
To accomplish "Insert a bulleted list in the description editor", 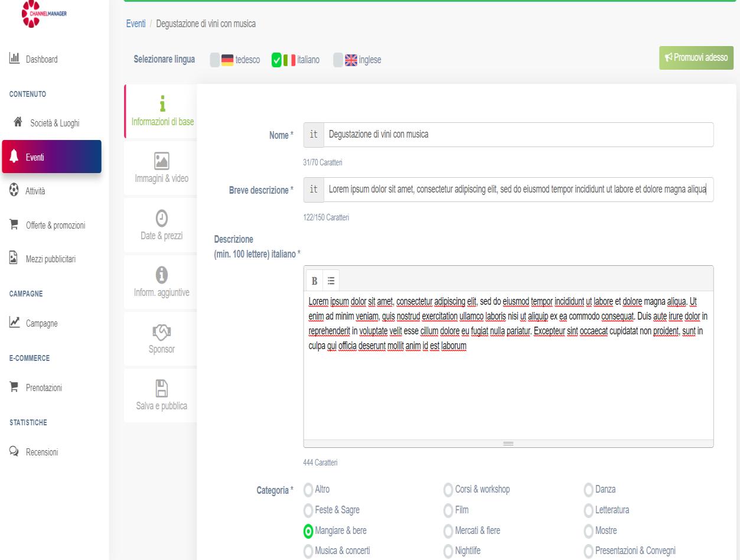I will [x=331, y=280].
